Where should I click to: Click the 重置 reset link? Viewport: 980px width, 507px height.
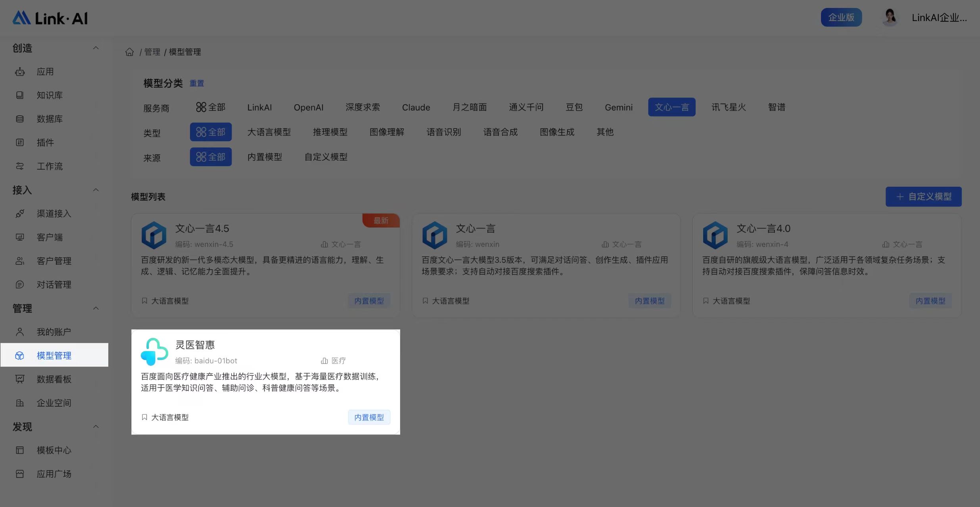pos(197,83)
